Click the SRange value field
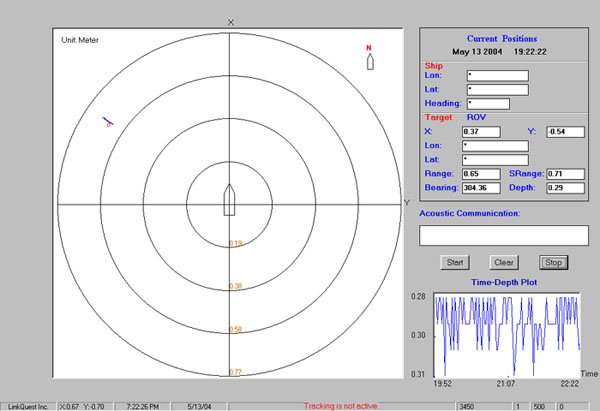This screenshot has height=411, width=600. point(566,174)
